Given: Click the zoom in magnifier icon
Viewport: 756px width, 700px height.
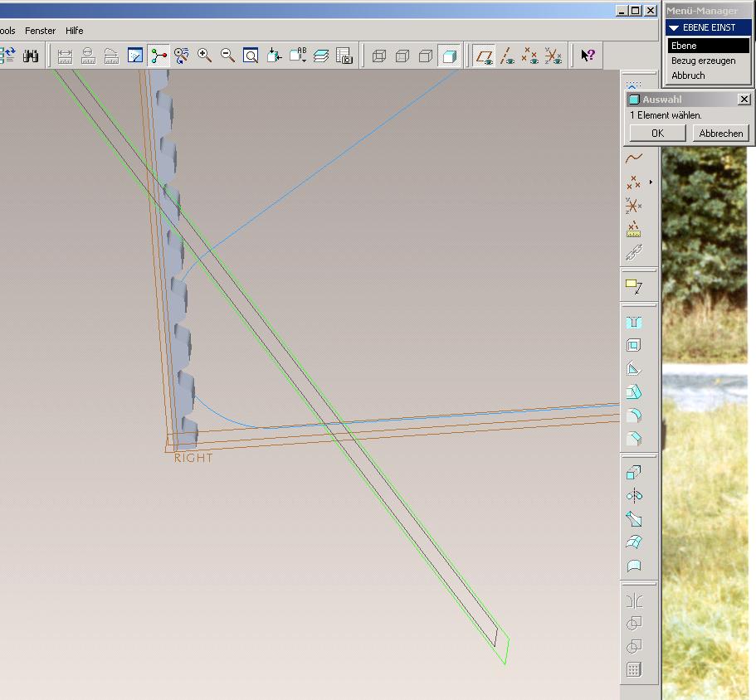Looking at the screenshot, I should coord(204,56).
